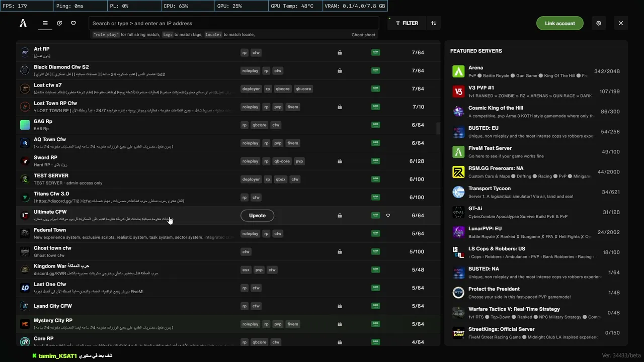Click the lock icon on Art RP row
This screenshot has width=644, height=362.
pyautogui.click(x=340, y=53)
